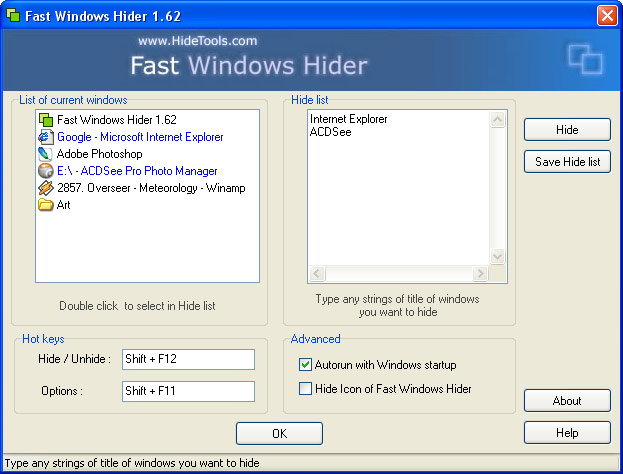Click the Save Hide list button
623x474 pixels.
click(x=567, y=162)
